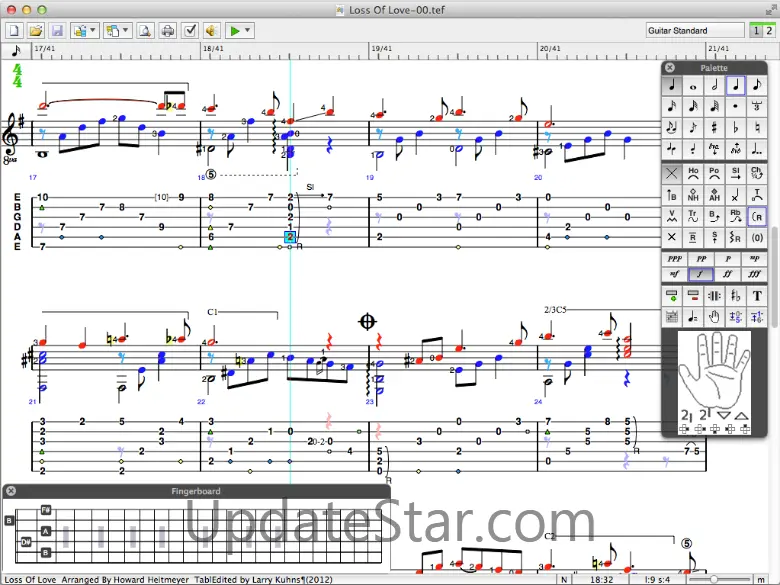Close the Palette panel
This screenshot has height=585, width=780.
pos(670,68)
